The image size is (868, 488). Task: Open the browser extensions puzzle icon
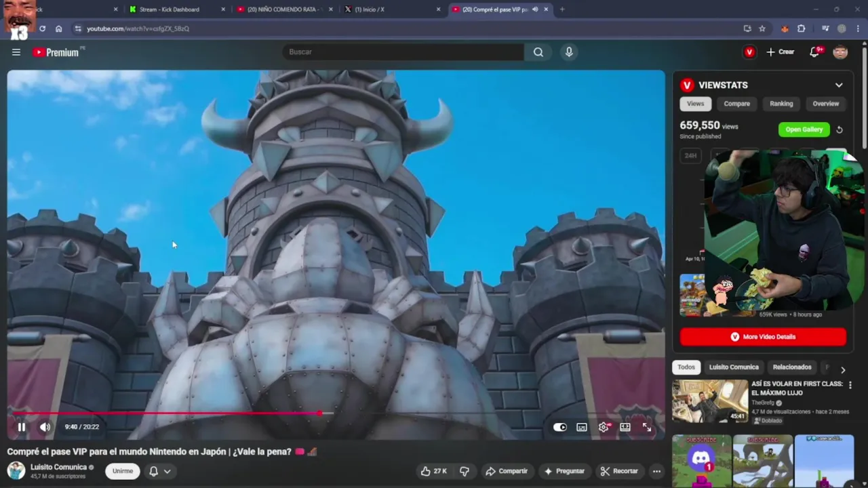(802, 28)
